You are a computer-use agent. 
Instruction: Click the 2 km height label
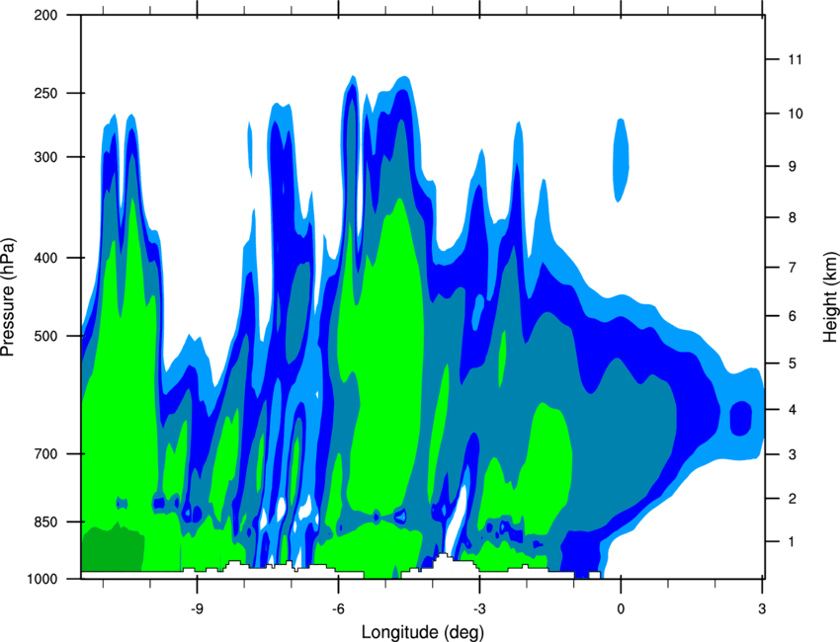coord(793,499)
